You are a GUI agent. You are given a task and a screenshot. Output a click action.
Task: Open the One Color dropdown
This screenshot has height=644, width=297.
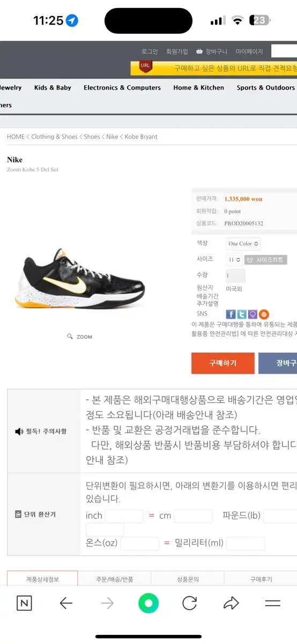pos(243,244)
